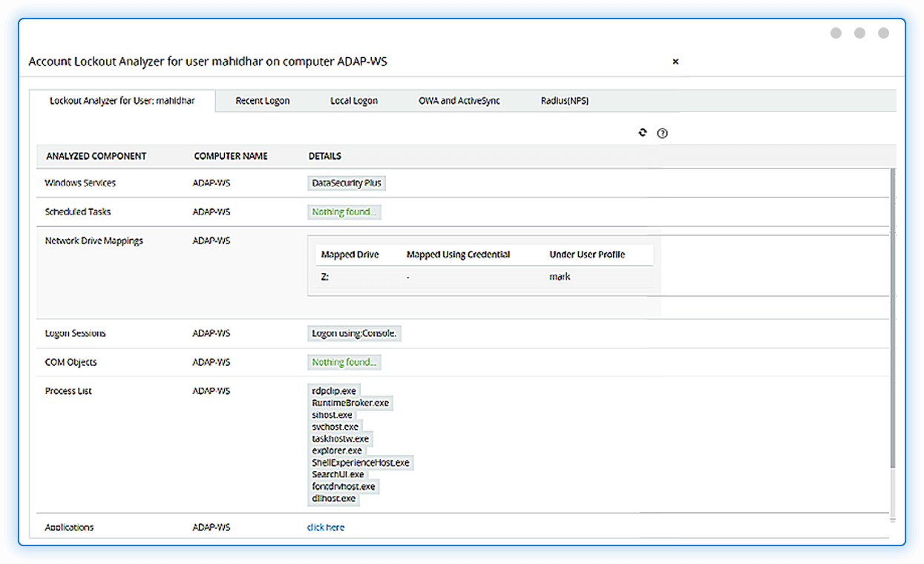This screenshot has height=564, width=924.
Task: Select Lockout Analyzer for User: mahidhar tab
Action: (x=122, y=101)
